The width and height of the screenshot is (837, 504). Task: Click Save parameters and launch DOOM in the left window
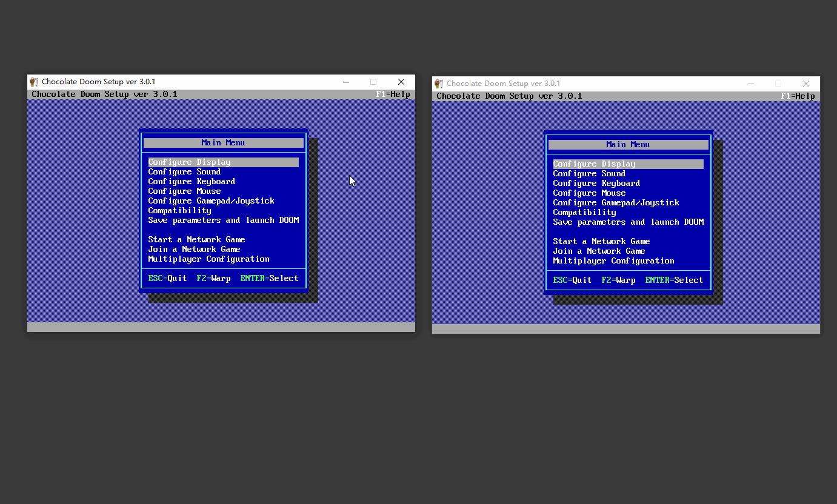(x=224, y=220)
